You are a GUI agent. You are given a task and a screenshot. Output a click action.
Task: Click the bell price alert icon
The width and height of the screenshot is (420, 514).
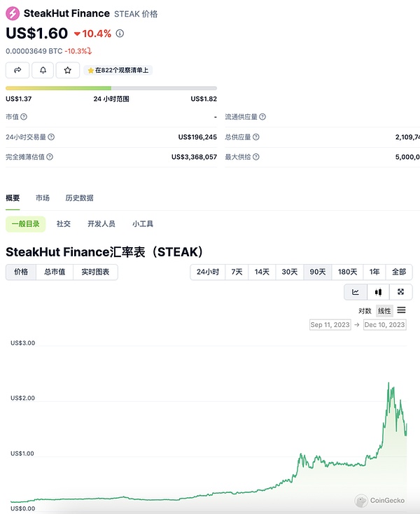43,70
